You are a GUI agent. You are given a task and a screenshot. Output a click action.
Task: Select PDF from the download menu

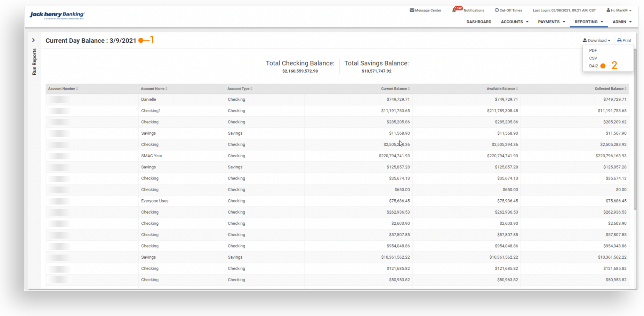point(593,51)
